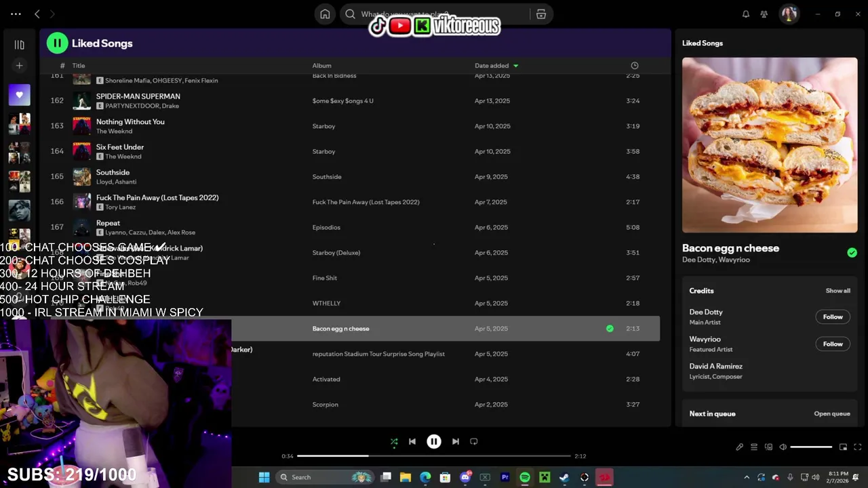This screenshot has height=488, width=868.
Task: Unlike the song via the Now Playing green checkmark
Action: [x=852, y=253]
